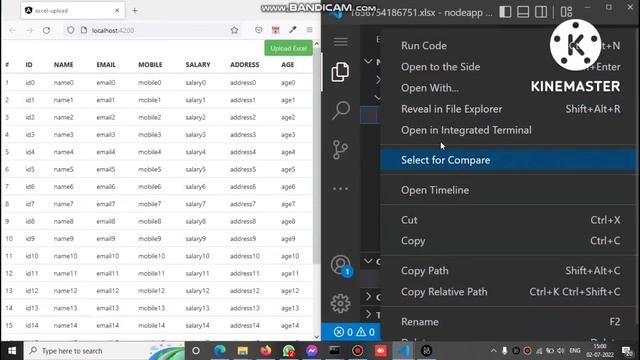Viewport: 640px width, 360px height.
Task: Open the Windows Start menu
Action: [x=12, y=351]
